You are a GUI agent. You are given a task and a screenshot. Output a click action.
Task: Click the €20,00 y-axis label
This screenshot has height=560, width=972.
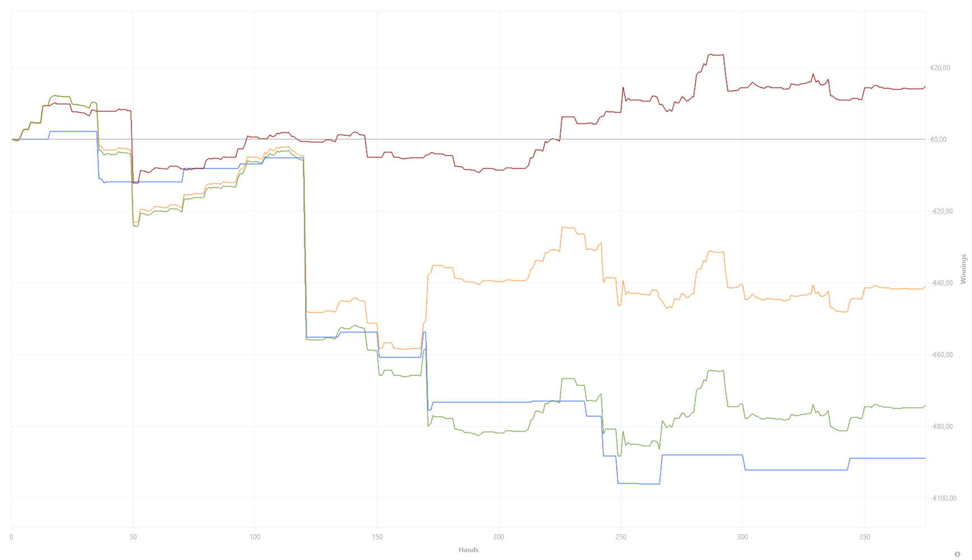pyautogui.click(x=940, y=68)
